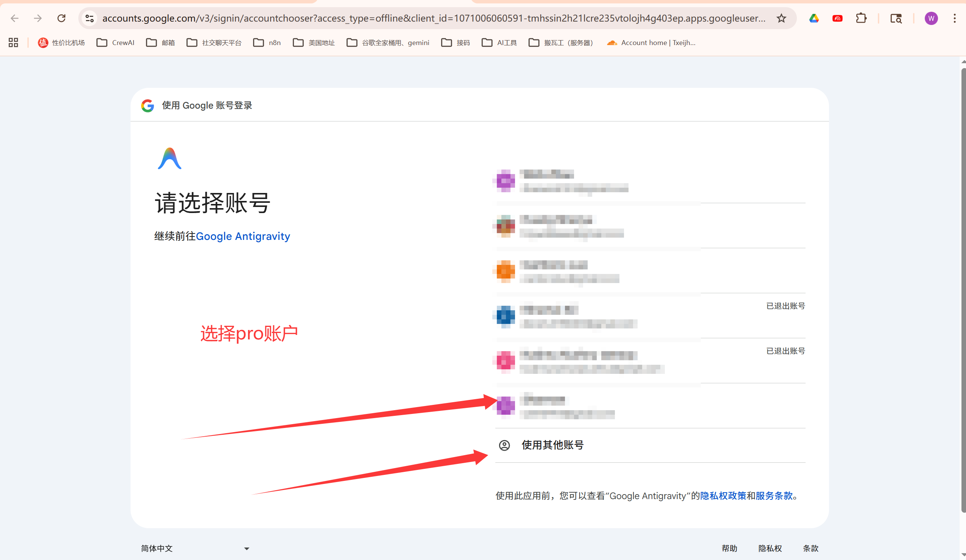Click the 使用其他账号 option

[552, 445]
